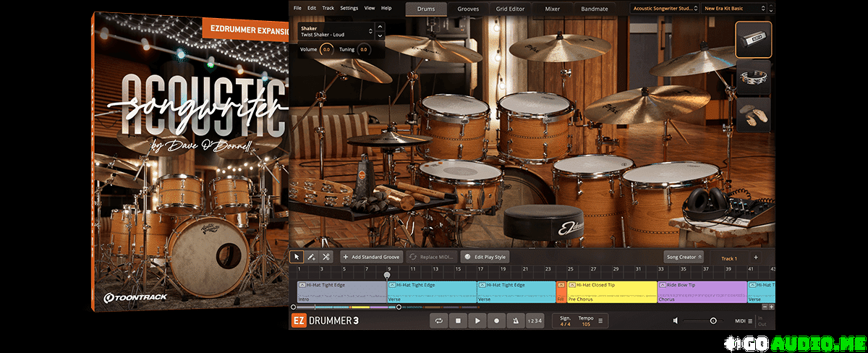Screen dimensions: 868x353
Task: Open the Settings menu
Action: coord(349,8)
